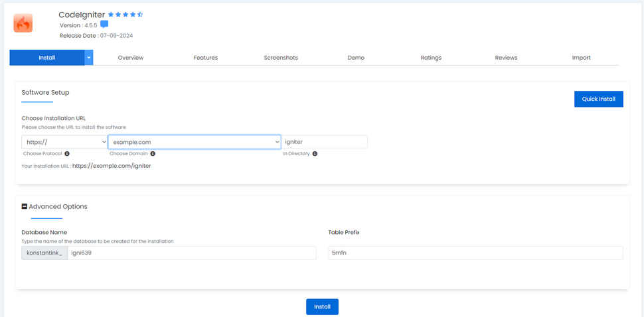The height and width of the screenshot is (317, 644).
Task: Open the Screenshots tab
Action: 281,58
